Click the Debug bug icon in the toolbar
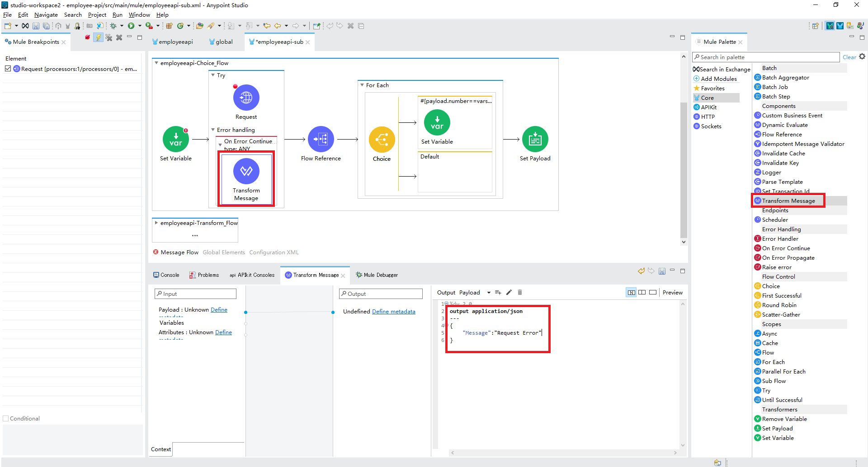 pyautogui.click(x=113, y=26)
